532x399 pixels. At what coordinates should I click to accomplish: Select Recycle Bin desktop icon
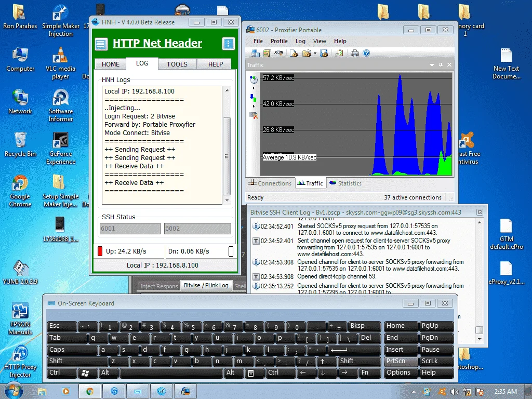[x=20, y=144]
